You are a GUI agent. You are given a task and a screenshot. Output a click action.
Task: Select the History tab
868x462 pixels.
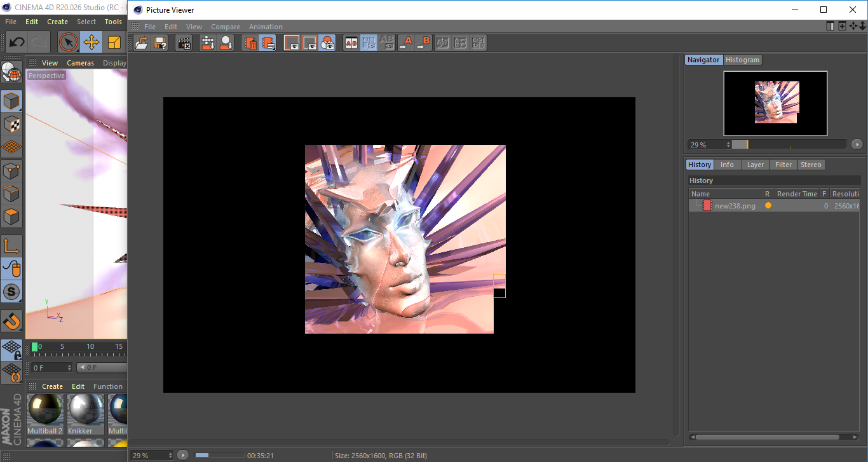tap(700, 165)
